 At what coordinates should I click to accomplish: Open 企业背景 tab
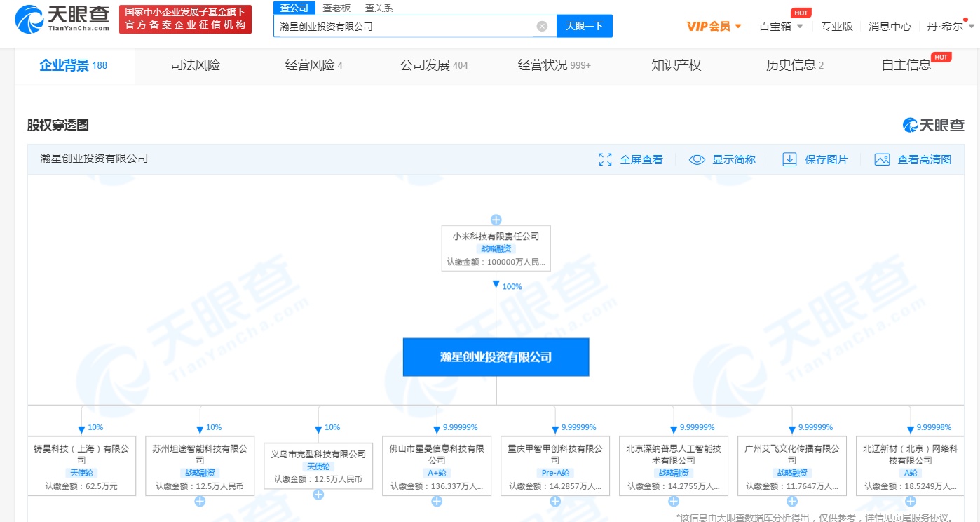tap(74, 65)
